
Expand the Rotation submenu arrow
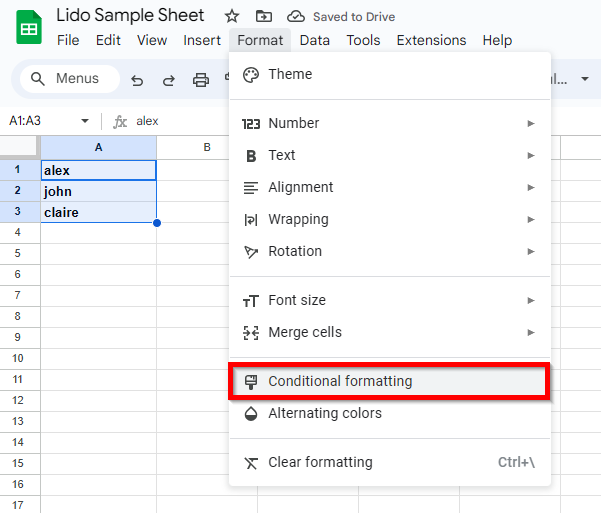(x=530, y=252)
